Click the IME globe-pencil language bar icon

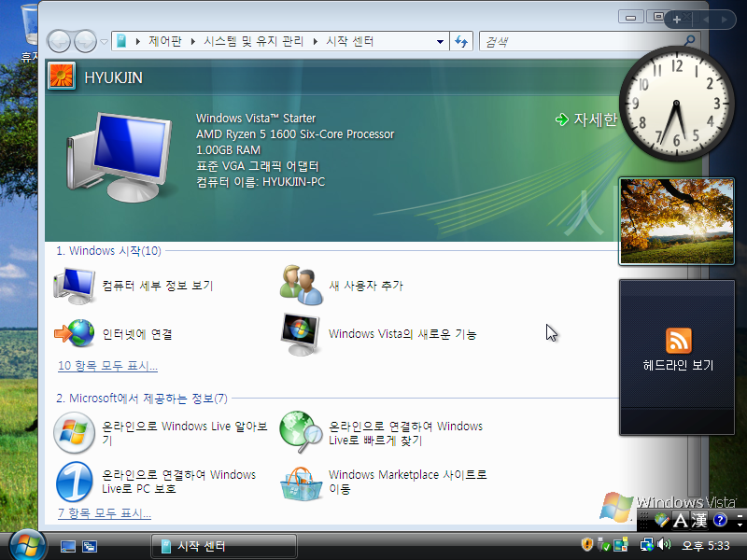pos(661,520)
